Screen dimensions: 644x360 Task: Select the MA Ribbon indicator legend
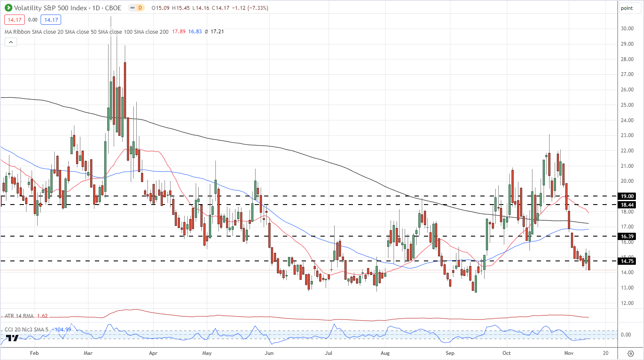86,32
